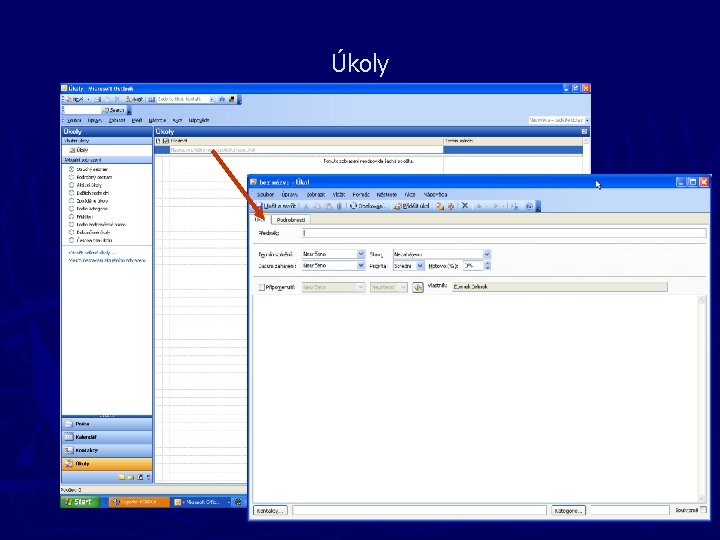The width and height of the screenshot is (720, 540).
Task: Select Časová osa úkolů view radio button
Action: click(71, 240)
